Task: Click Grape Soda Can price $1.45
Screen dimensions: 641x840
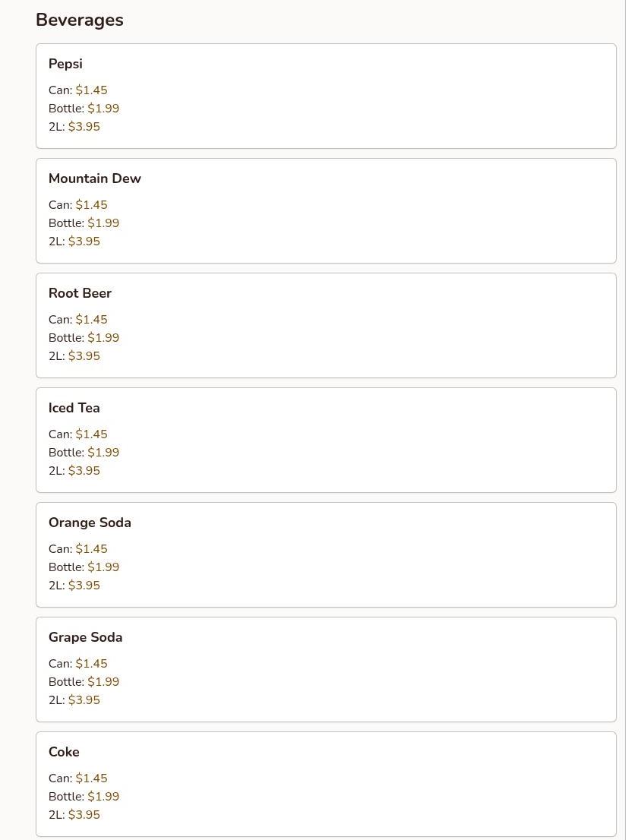Action: [x=92, y=664]
